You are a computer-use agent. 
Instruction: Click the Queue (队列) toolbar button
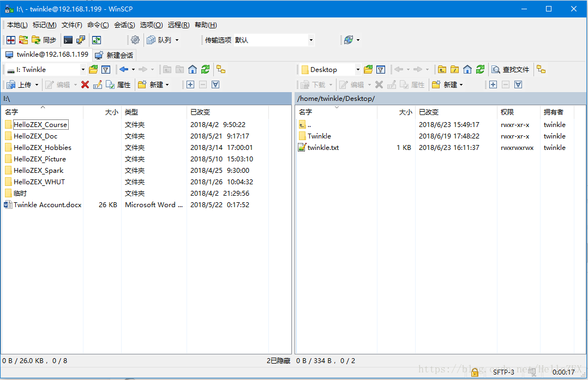point(159,40)
